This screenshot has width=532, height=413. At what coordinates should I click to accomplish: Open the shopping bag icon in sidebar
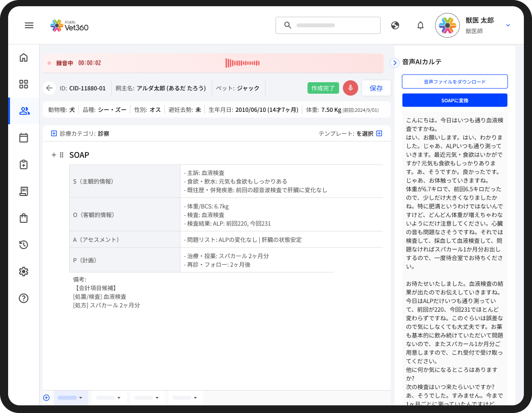[23, 218]
